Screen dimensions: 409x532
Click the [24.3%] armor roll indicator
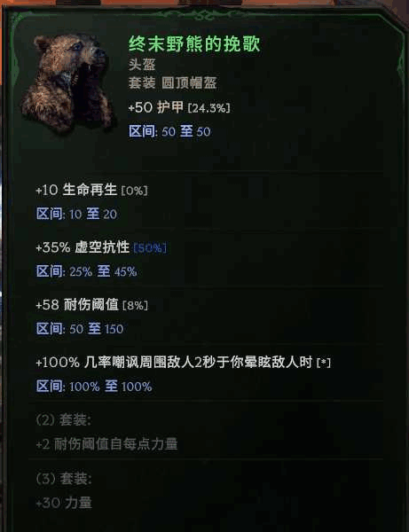click(209, 108)
